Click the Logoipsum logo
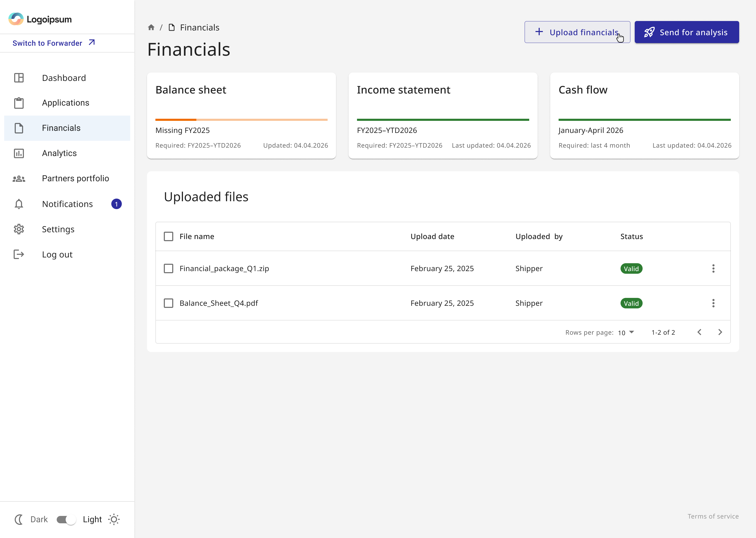 40,19
